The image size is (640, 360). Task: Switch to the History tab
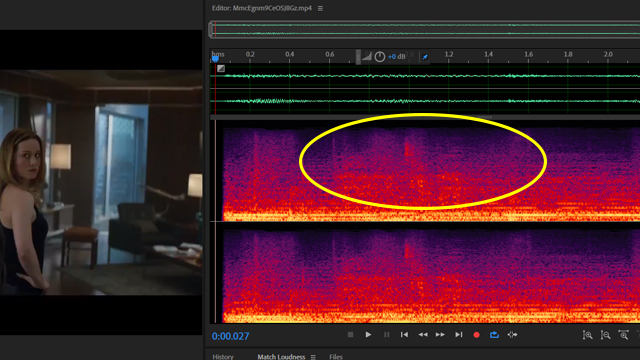click(223, 357)
